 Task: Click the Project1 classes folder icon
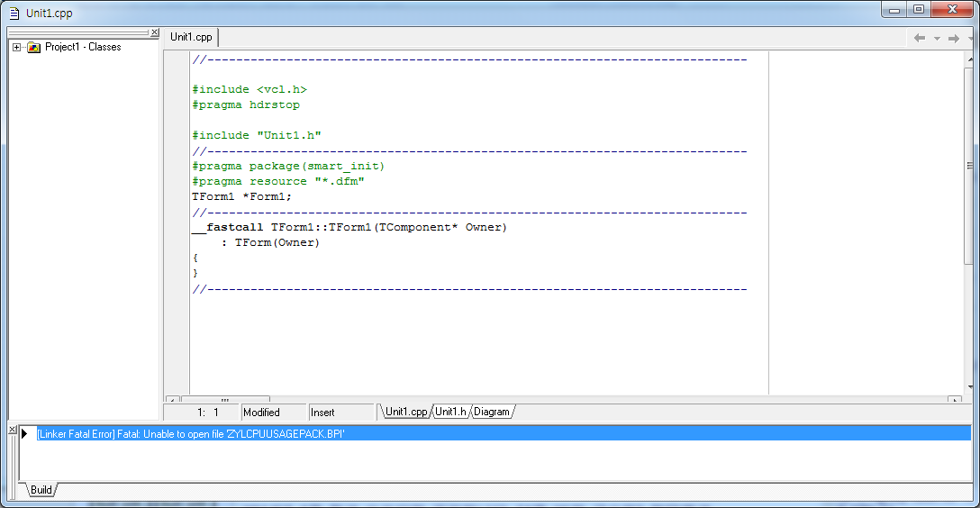pos(34,47)
